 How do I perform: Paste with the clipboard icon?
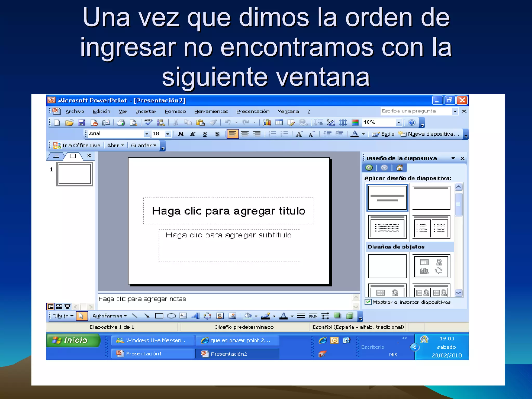pos(200,122)
